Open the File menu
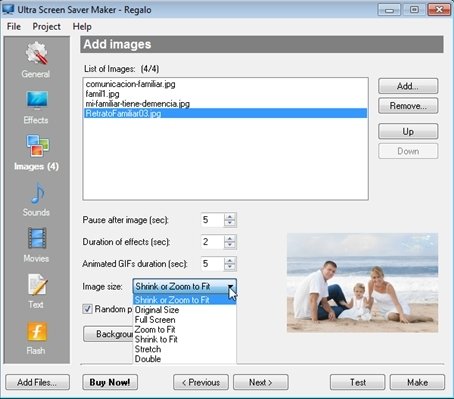This screenshot has height=399, width=454. 14,26
